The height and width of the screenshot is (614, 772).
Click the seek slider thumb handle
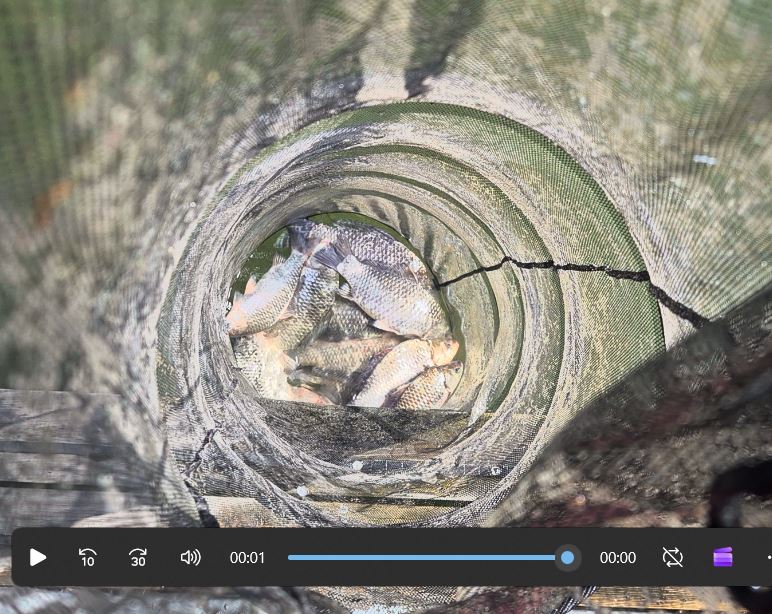567,557
